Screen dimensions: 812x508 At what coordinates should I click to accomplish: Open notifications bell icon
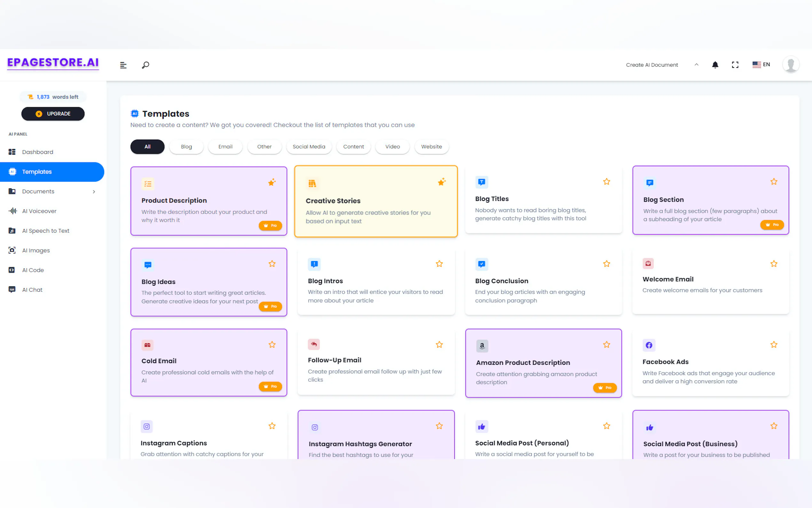pos(715,65)
